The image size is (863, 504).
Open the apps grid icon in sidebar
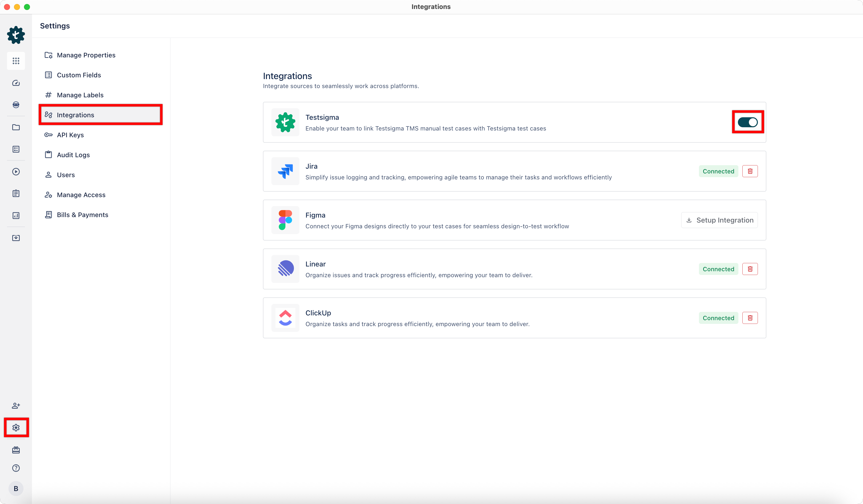click(x=16, y=61)
